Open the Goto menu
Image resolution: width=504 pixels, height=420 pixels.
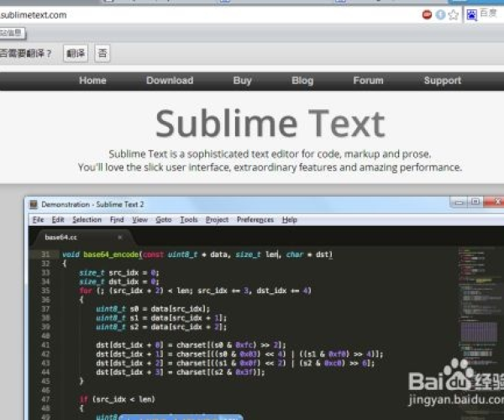point(164,220)
